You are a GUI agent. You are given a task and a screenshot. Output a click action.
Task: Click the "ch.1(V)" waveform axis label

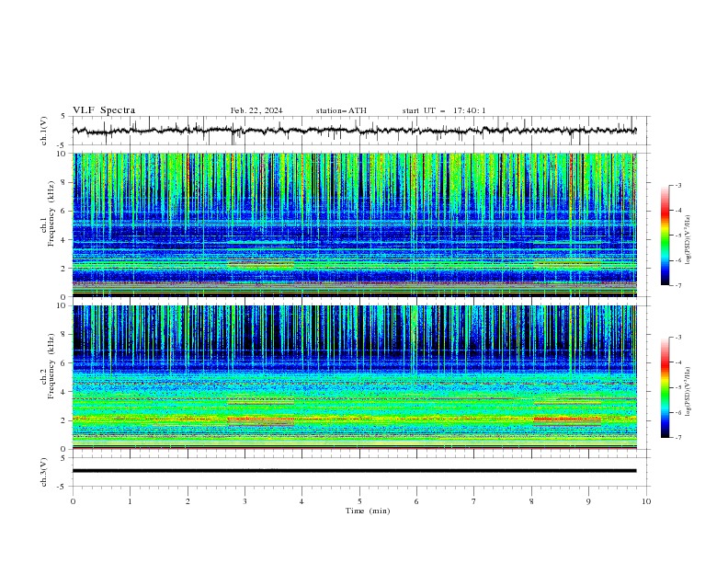click(x=44, y=131)
